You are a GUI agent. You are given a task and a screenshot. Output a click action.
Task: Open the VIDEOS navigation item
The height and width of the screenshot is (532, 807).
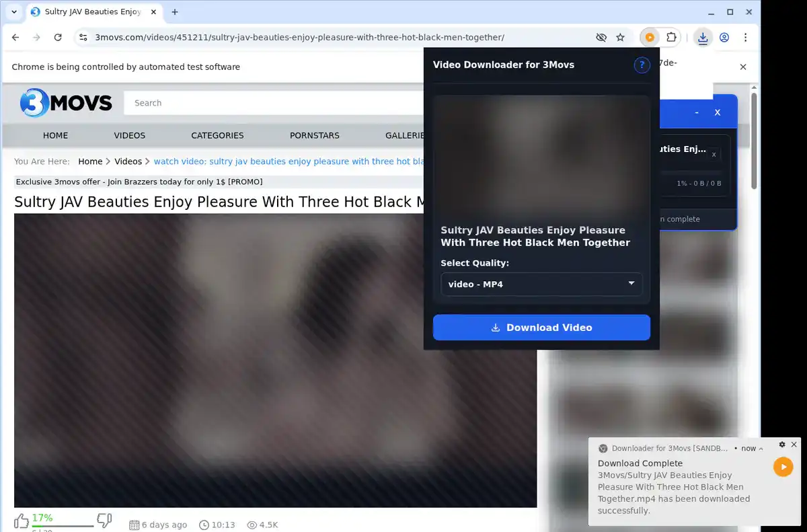click(x=130, y=135)
